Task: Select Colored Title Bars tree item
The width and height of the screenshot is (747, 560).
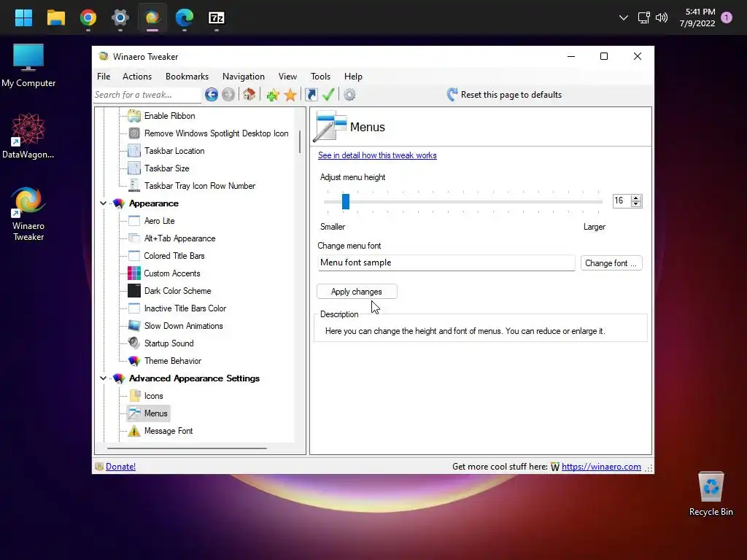Action: tap(174, 256)
